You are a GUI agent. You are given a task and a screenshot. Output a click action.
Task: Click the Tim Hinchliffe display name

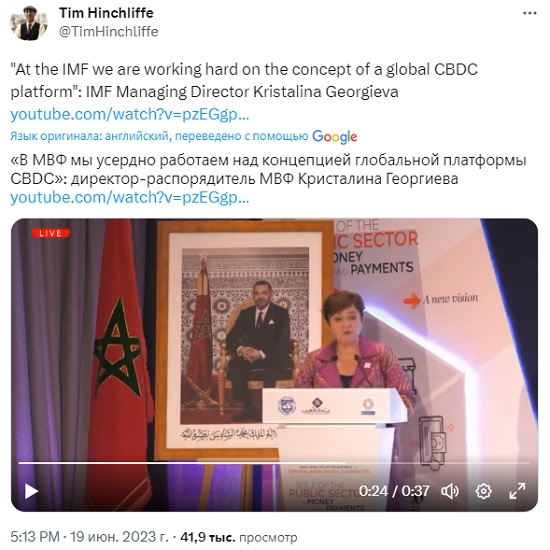coord(106,13)
